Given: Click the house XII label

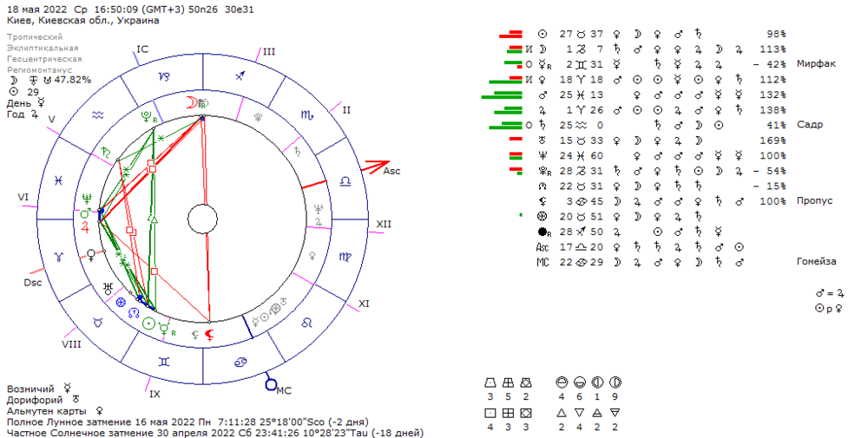Looking at the screenshot, I should [x=384, y=224].
